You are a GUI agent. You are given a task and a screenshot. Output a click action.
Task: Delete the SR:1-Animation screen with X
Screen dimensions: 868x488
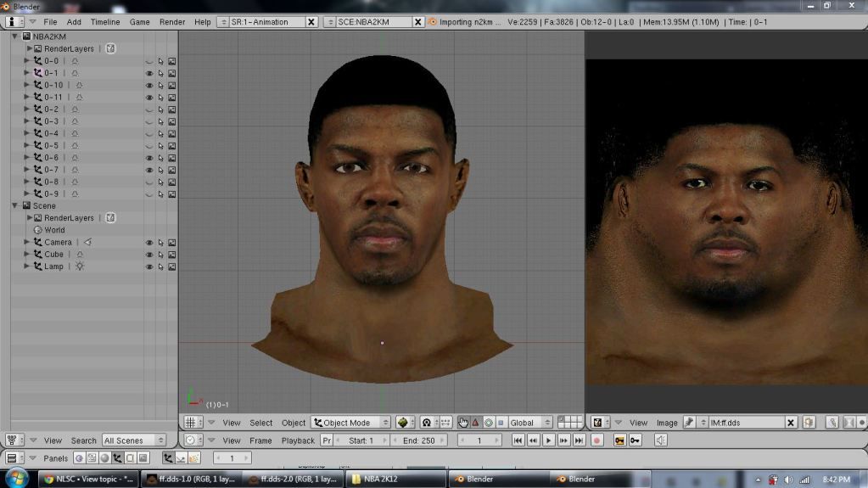pyautogui.click(x=311, y=22)
